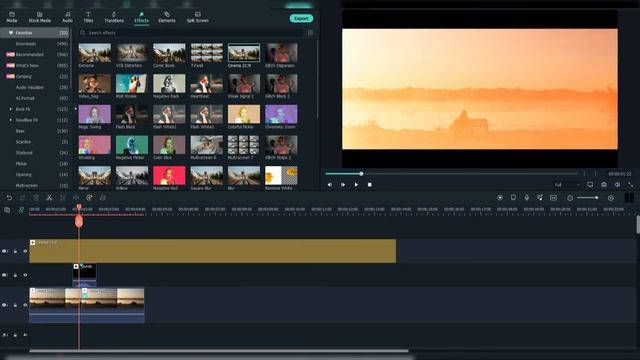Open the Full preview quality dropdown
Screen dimensions: 640x360
pos(567,185)
